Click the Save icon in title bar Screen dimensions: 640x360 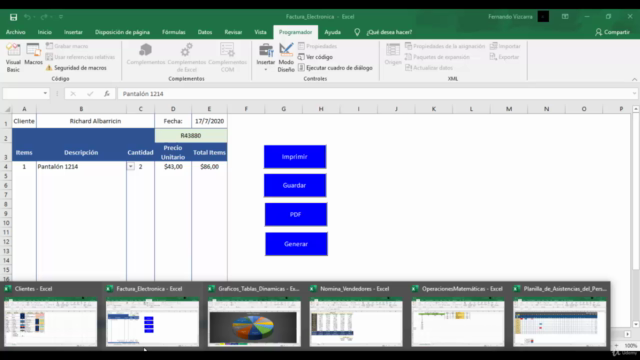(13, 17)
